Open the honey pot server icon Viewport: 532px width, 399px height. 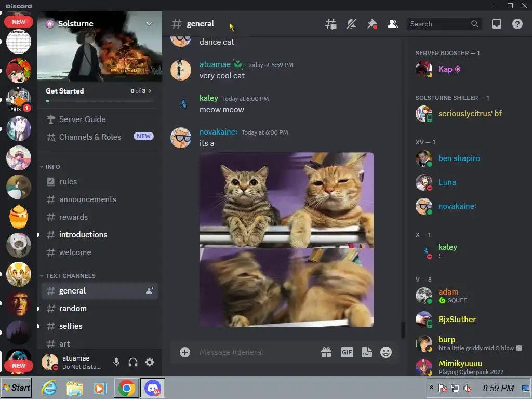[x=19, y=217]
